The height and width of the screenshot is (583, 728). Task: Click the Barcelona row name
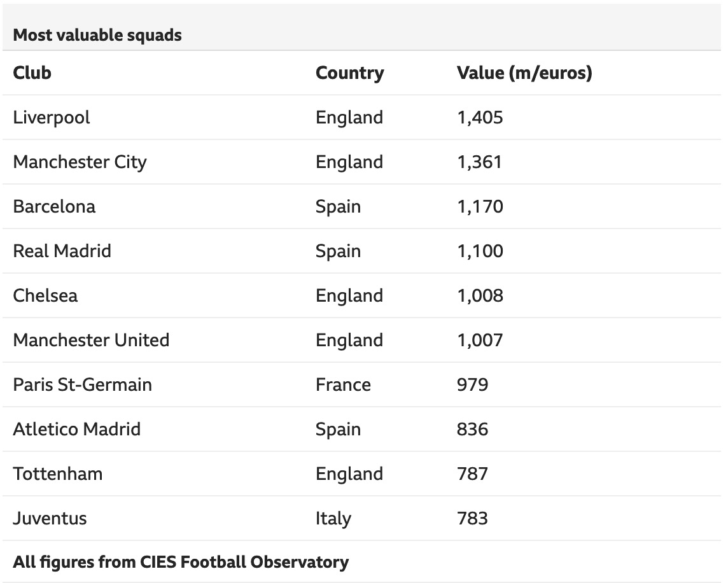click(54, 206)
